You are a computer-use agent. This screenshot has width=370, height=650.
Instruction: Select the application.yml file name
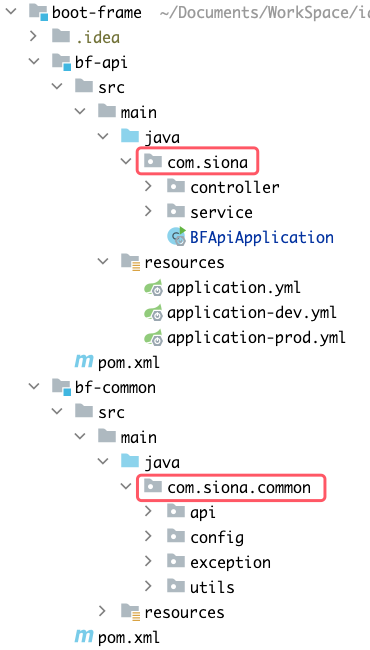click(x=234, y=288)
